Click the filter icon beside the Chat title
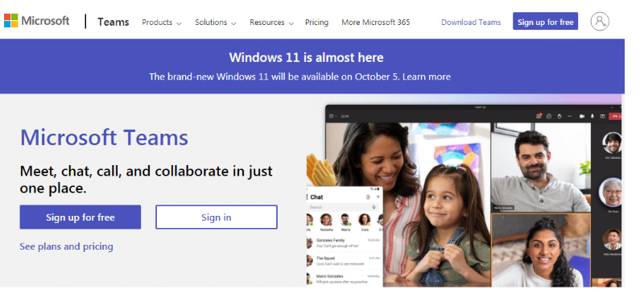The width and height of the screenshot is (644, 298). point(378,197)
